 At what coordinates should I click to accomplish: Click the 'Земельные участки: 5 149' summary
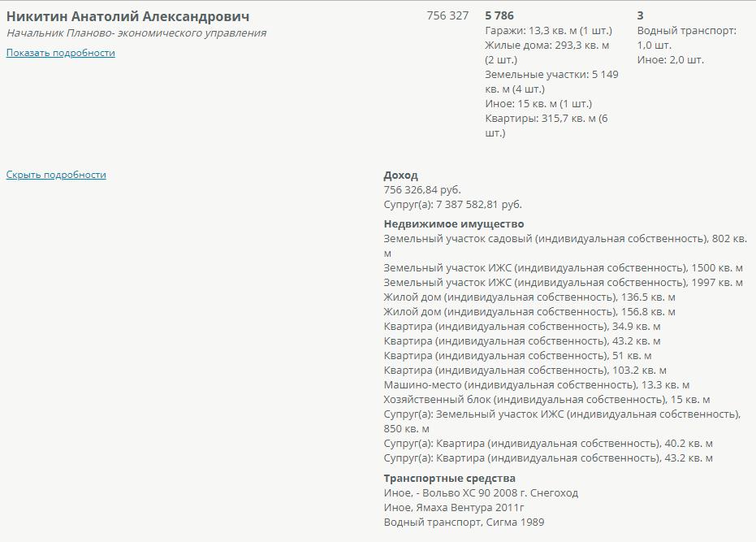551,75
